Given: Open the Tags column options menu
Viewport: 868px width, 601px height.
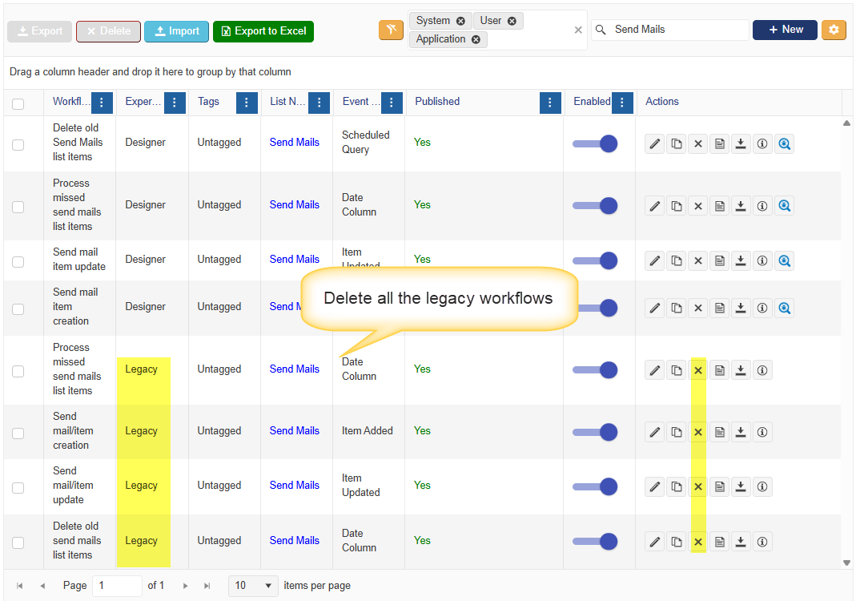Looking at the screenshot, I should pos(247,103).
